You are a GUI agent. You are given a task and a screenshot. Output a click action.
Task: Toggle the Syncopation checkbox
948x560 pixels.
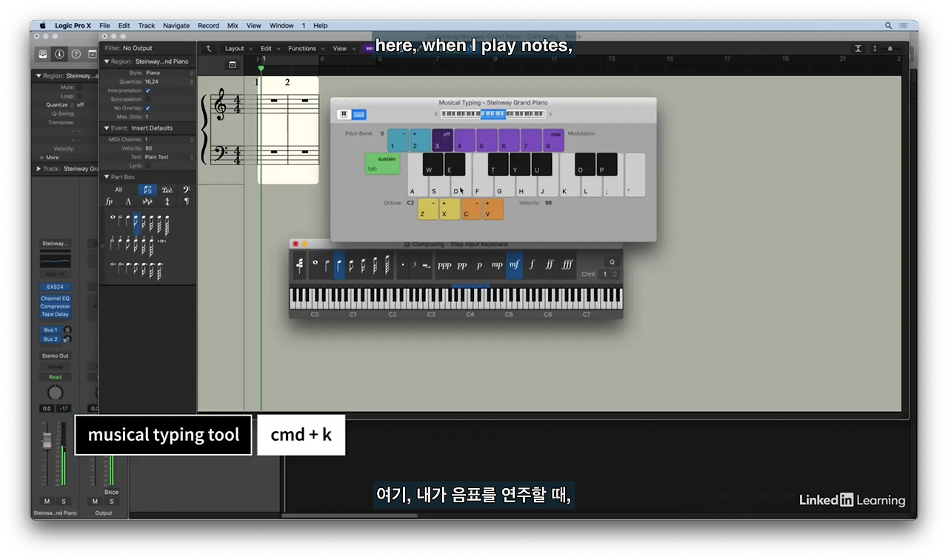click(x=148, y=99)
